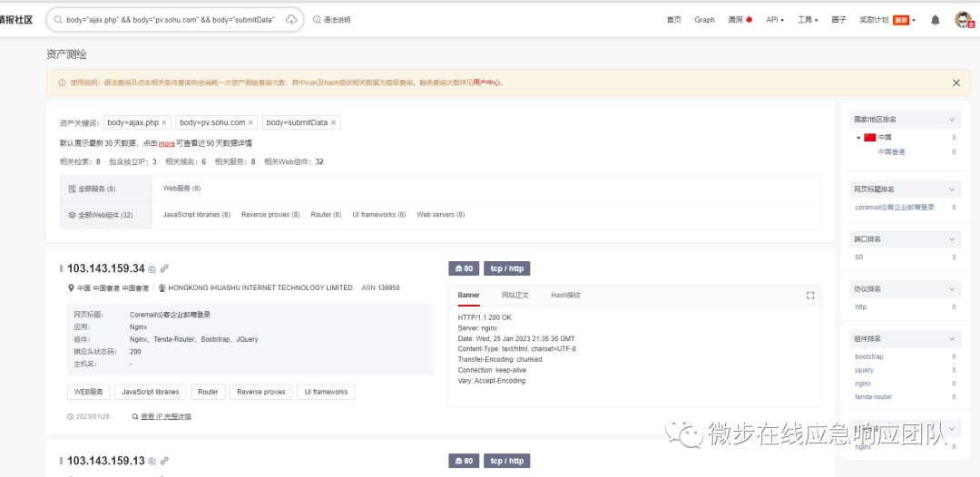Switch to the Hash指纹 tab
This screenshot has width=980, height=477.
click(565, 296)
